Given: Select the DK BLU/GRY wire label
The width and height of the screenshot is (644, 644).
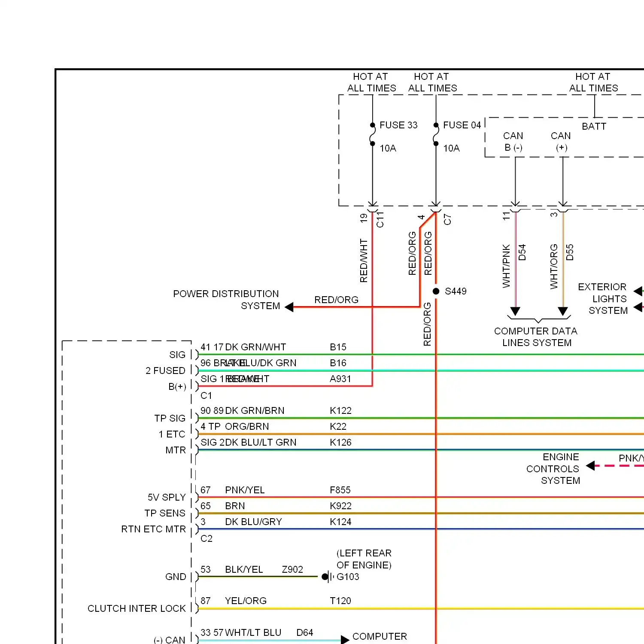Looking at the screenshot, I should [253, 522].
